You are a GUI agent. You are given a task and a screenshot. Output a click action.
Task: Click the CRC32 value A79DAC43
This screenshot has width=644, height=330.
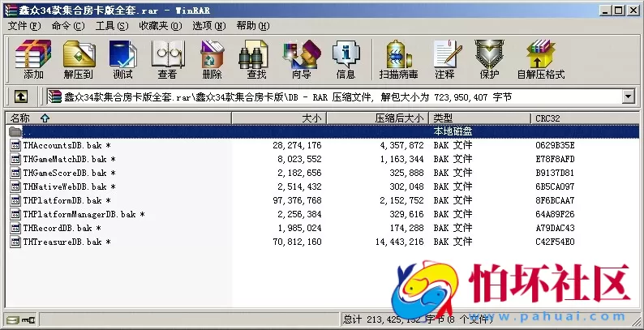tap(555, 228)
